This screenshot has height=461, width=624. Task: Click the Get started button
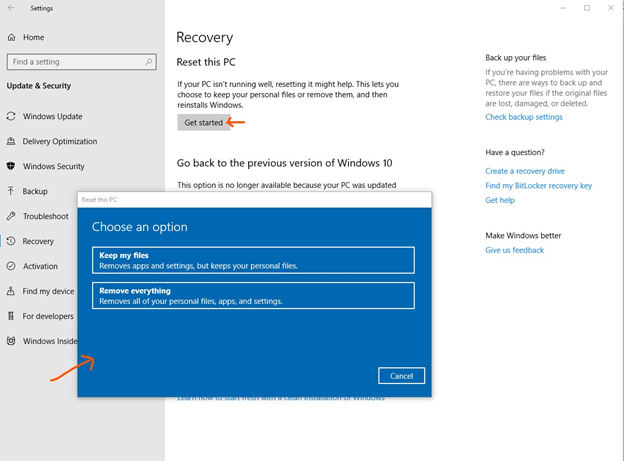[204, 123]
